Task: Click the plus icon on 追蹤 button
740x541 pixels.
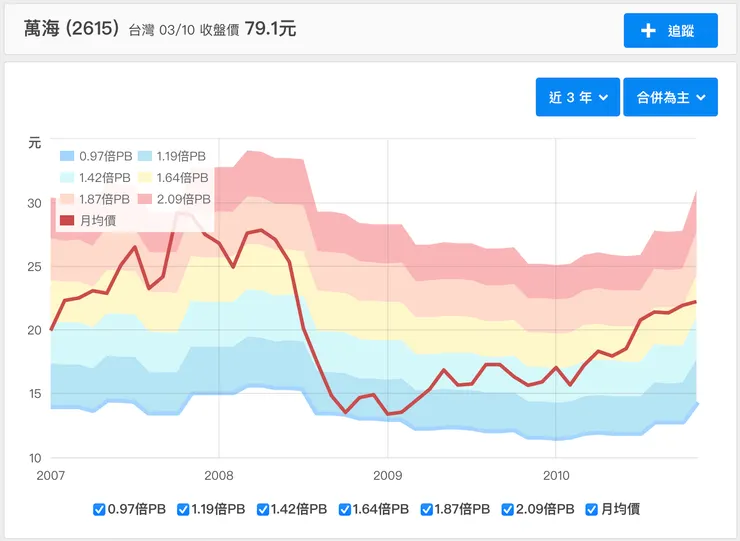Action: tap(648, 31)
